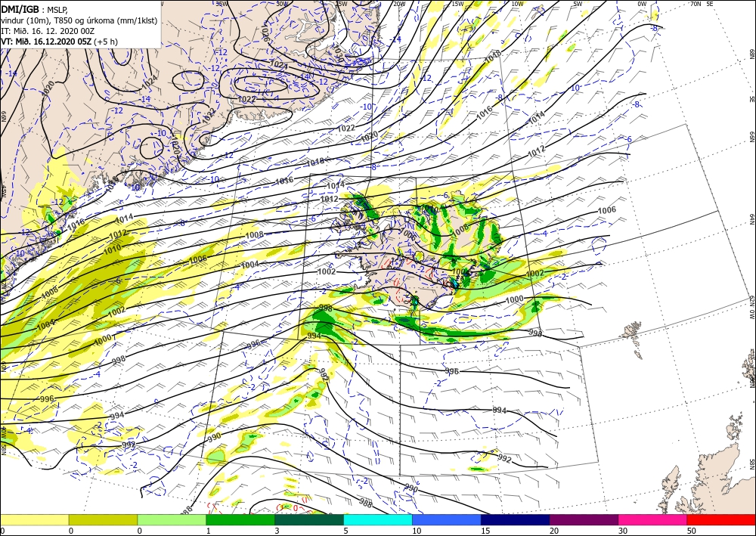Viewport: 756px width, 536px height.
Task: Click the 'DMI/IGB : MSLP,' title text
Action: tap(35, 8)
